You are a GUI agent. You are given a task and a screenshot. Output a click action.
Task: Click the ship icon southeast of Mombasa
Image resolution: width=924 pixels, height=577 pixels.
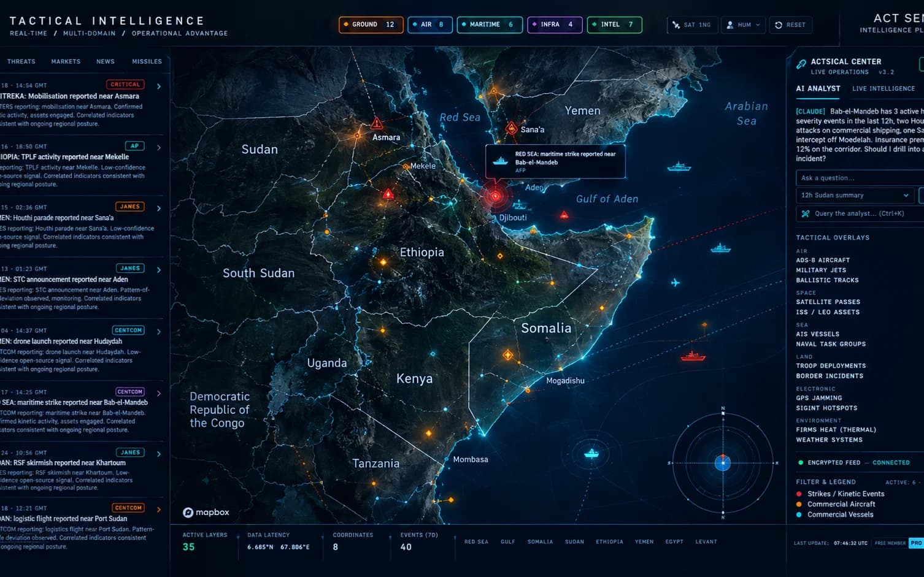point(591,453)
